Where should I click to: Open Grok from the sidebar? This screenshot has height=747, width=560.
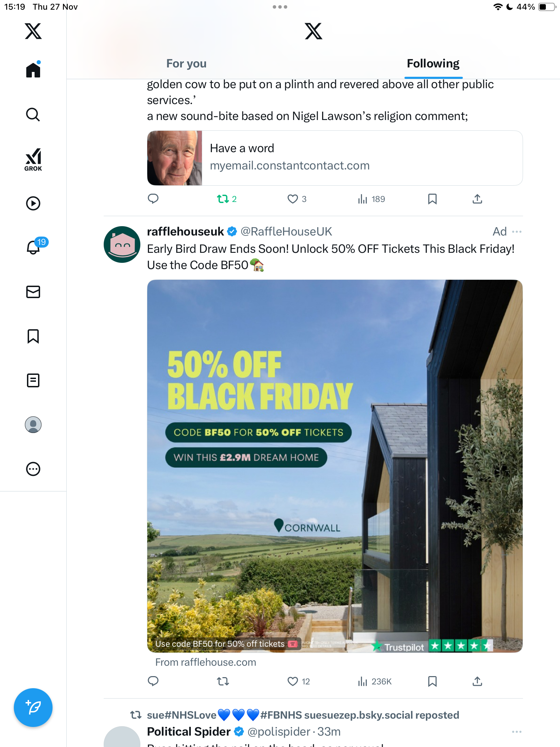click(33, 159)
